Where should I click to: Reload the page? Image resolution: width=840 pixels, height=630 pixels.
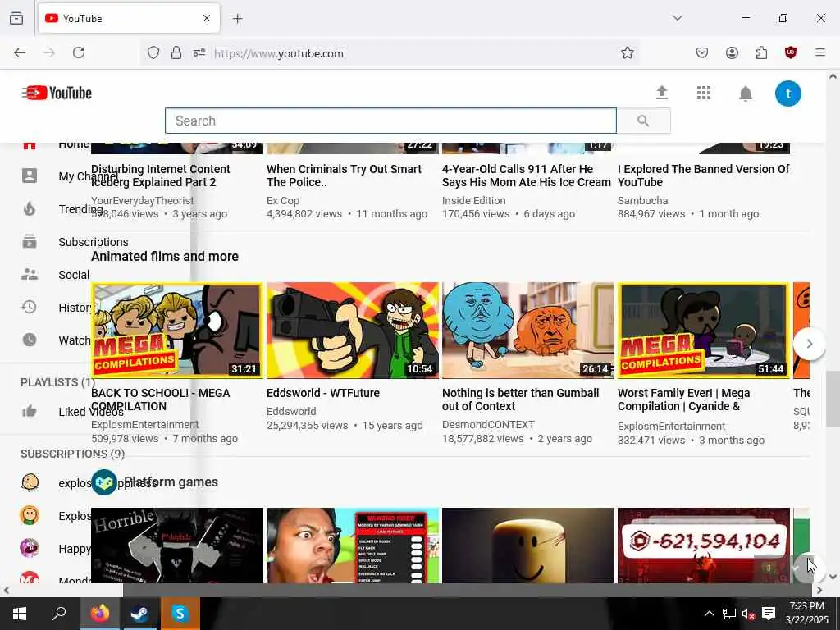tap(79, 52)
